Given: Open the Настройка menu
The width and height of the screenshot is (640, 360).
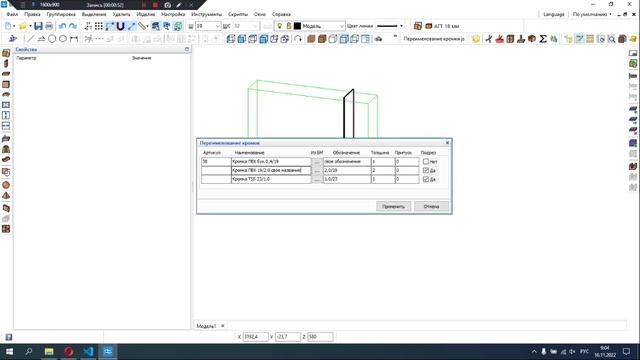Looking at the screenshot, I should point(173,14).
